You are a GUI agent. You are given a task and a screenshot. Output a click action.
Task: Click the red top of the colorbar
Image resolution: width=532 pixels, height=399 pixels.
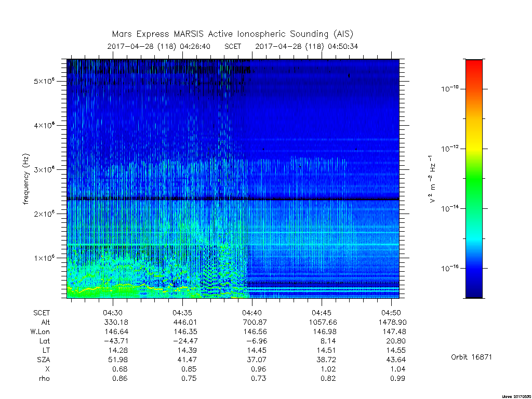point(474,66)
